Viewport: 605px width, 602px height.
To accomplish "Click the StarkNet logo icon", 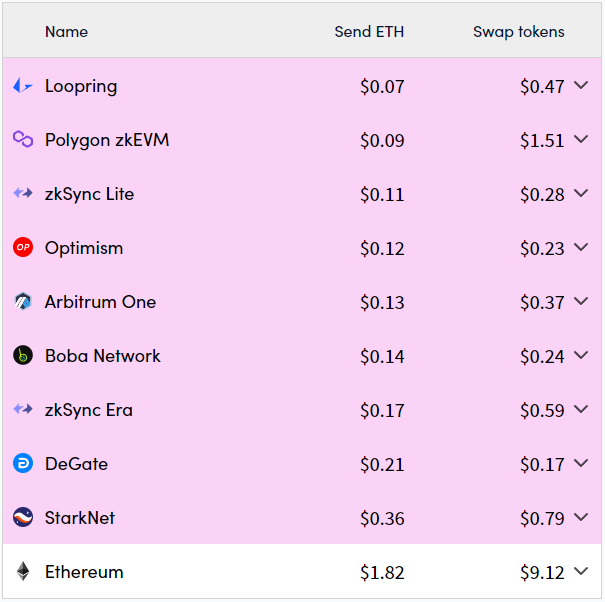I will pos(23,517).
